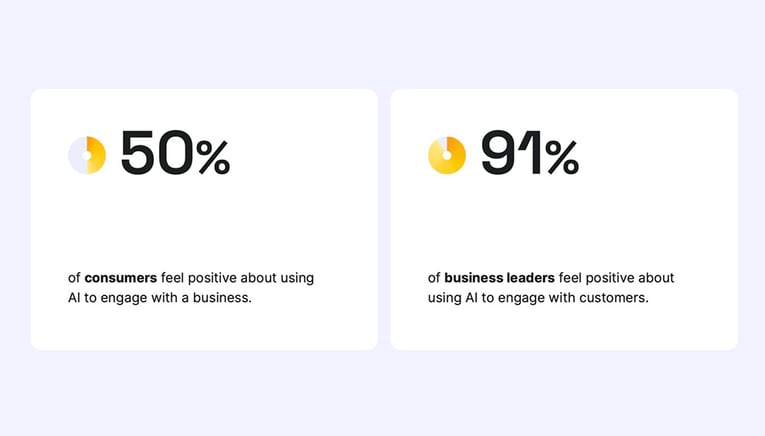Click the bold phrase business leaders
Image resolution: width=765 pixels, height=436 pixels.
[499, 278]
